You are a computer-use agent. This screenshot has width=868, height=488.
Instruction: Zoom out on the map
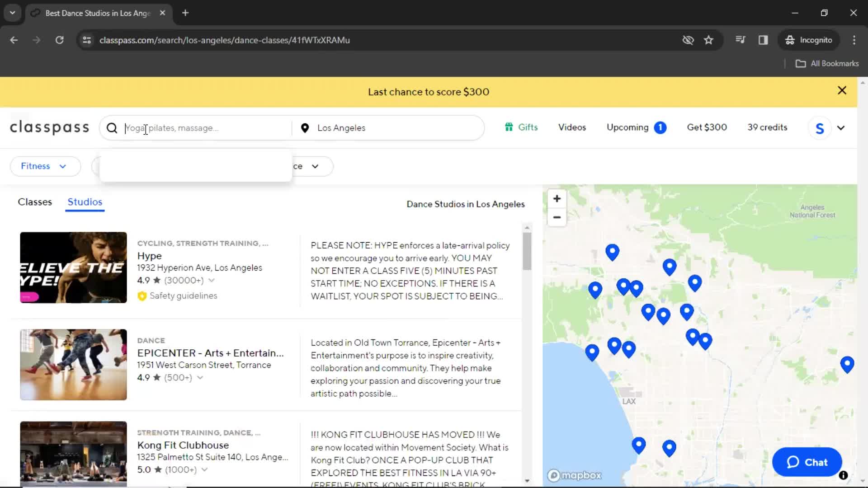pyautogui.click(x=557, y=217)
